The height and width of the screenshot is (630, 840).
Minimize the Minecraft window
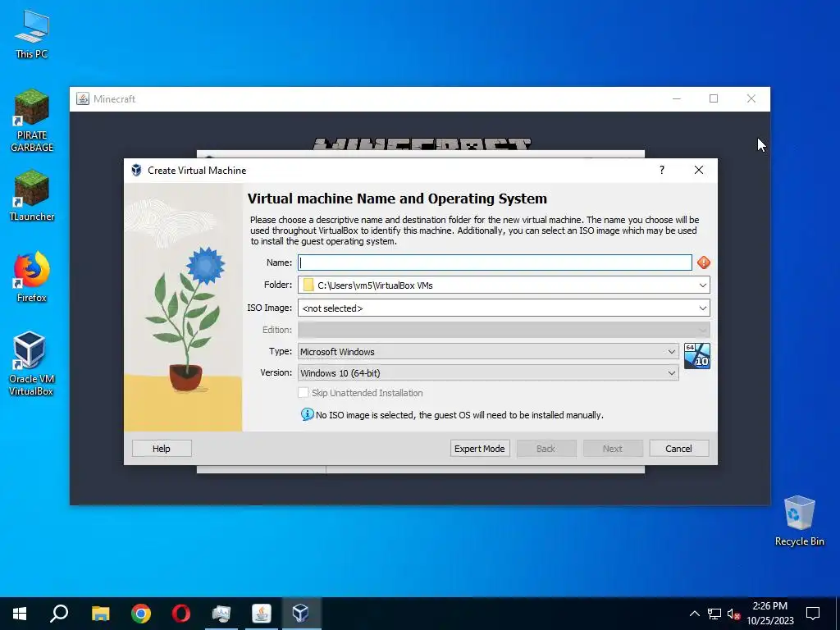point(677,98)
